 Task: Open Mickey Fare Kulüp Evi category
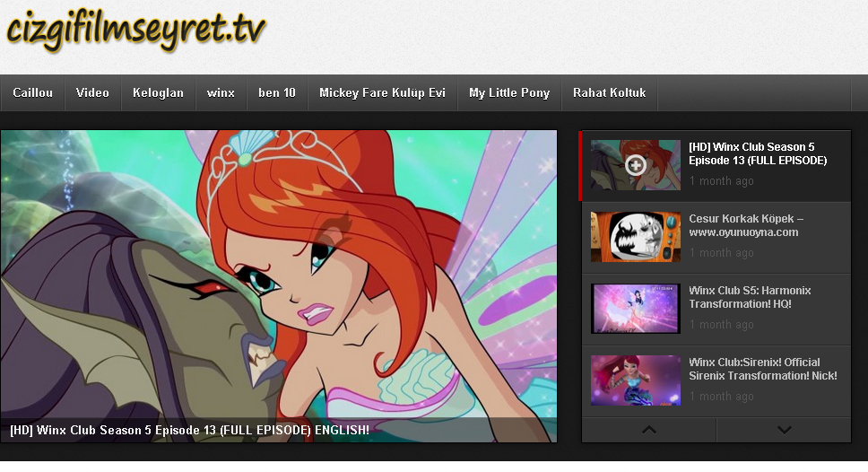(382, 93)
